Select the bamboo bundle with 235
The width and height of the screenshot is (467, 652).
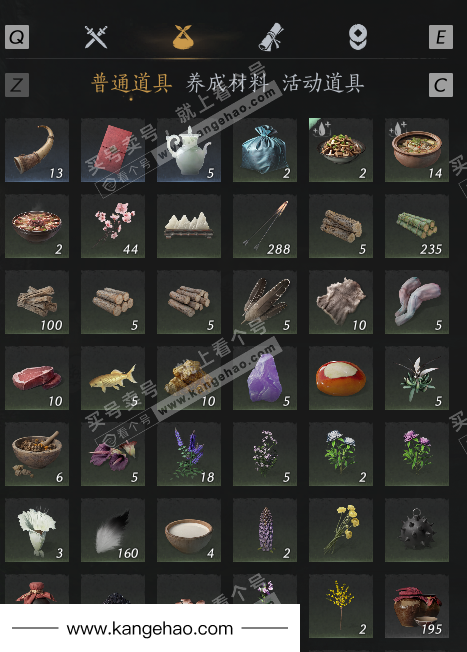[x=417, y=226]
